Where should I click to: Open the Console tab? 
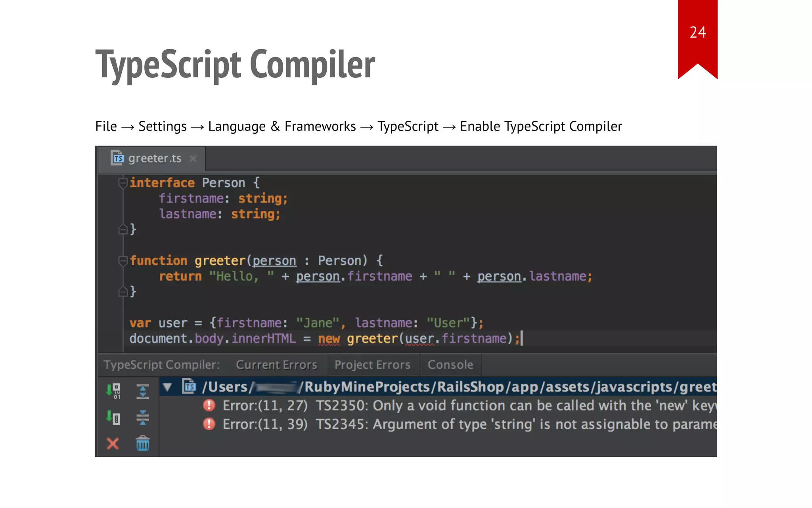click(450, 365)
